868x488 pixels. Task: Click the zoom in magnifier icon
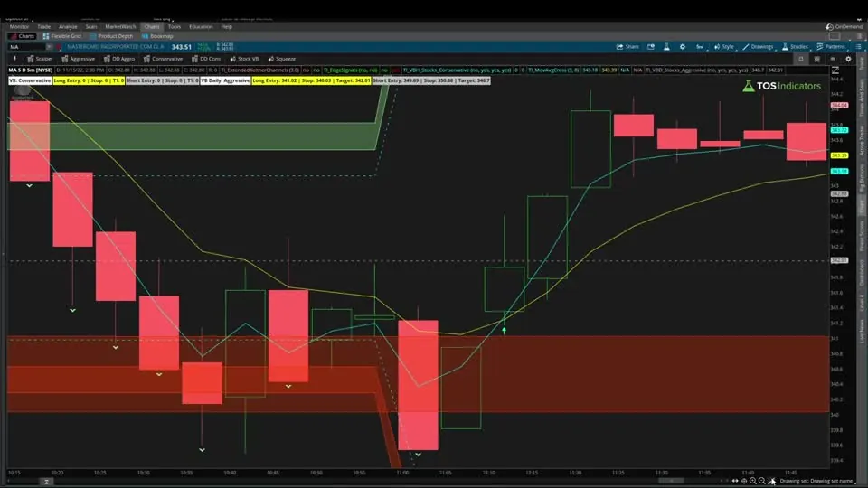[x=753, y=481]
